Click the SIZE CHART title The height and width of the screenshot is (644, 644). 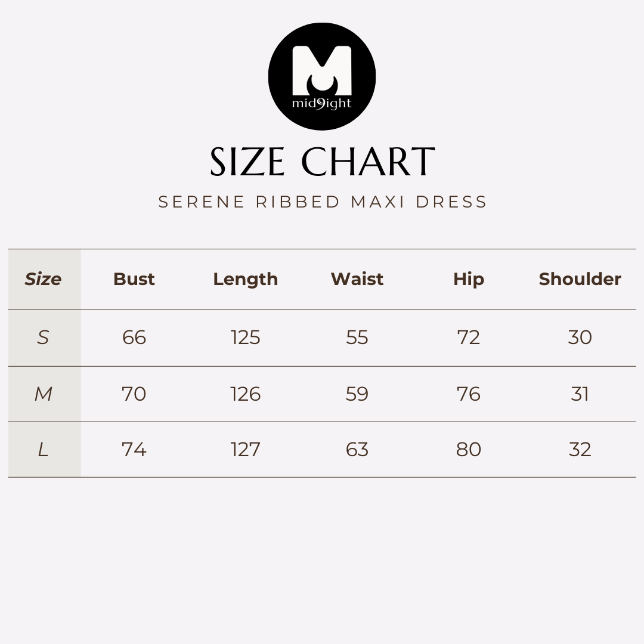point(322,162)
